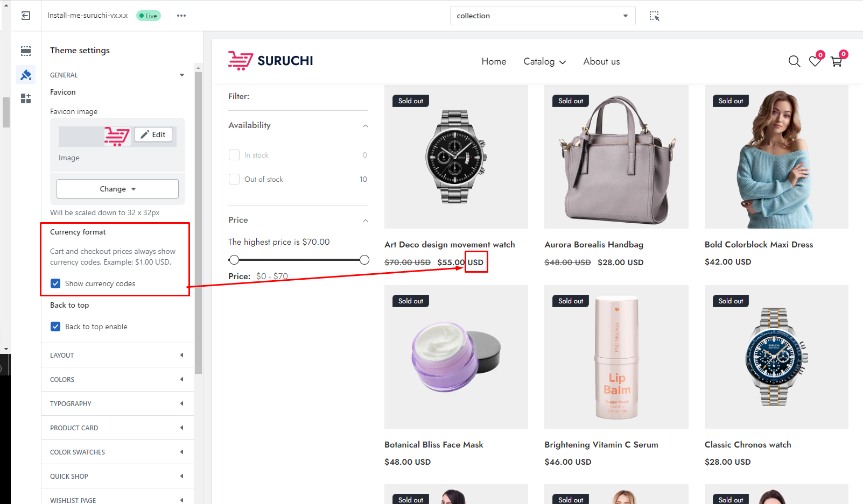
Task: Click the price slider maximum handle
Action: [x=364, y=260]
